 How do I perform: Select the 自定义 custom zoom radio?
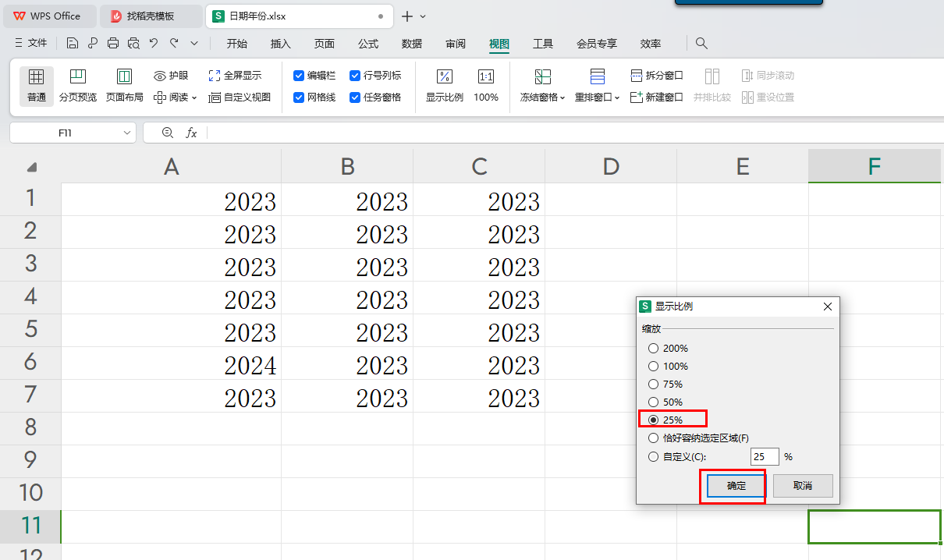click(x=654, y=456)
